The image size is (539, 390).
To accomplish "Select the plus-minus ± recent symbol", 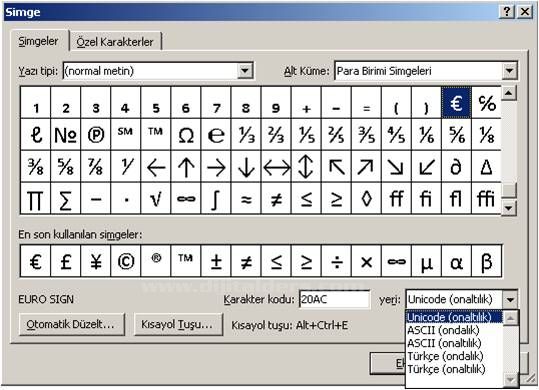I will [x=216, y=261].
